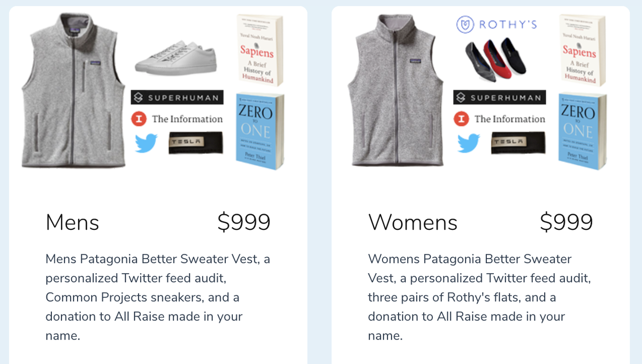Click the Twitter bird icon in Womens card
Viewport: 642px width, 364px height.
pyautogui.click(x=469, y=143)
